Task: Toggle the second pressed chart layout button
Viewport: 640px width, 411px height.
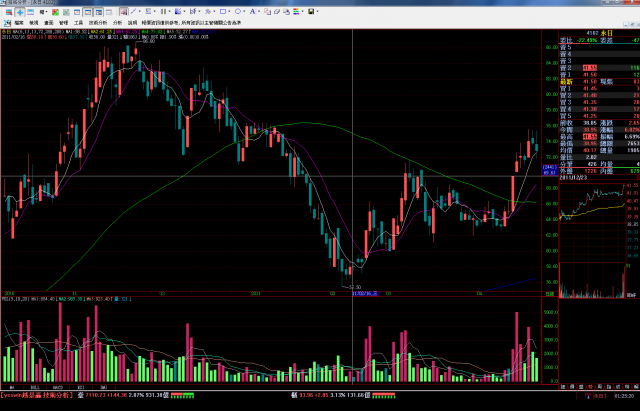Action: 98,12
